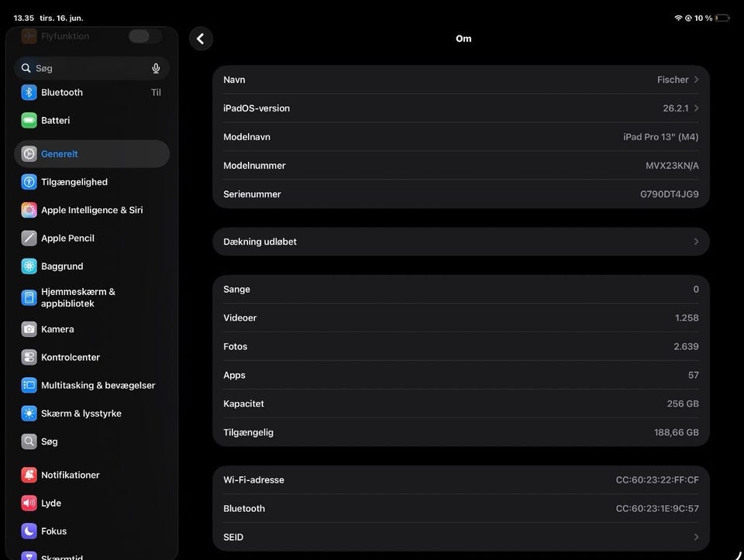744x560 pixels.
Task: Open Multitasking & bevægelser settings
Action: tap(91, 386)
